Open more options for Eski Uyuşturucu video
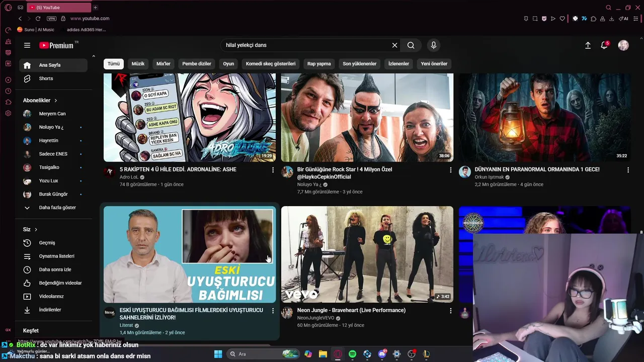The image size is (644, 362). (x=273, y=311)
